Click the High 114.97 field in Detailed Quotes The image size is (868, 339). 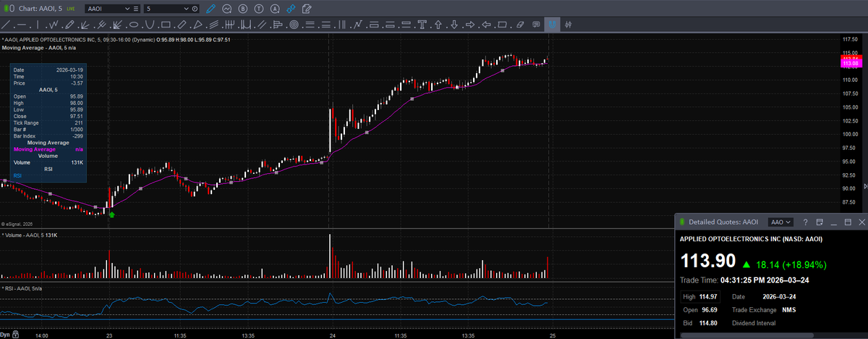[x=700, y=296]
